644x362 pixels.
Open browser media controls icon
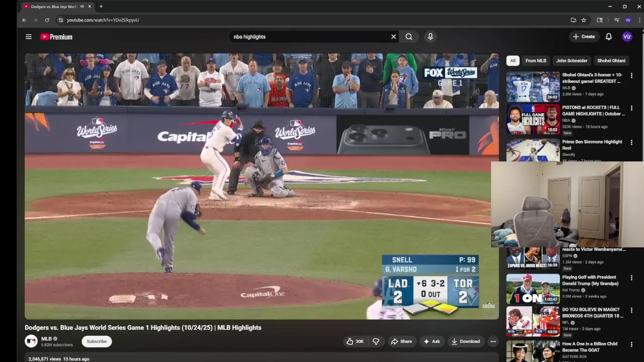coord(616,20)
